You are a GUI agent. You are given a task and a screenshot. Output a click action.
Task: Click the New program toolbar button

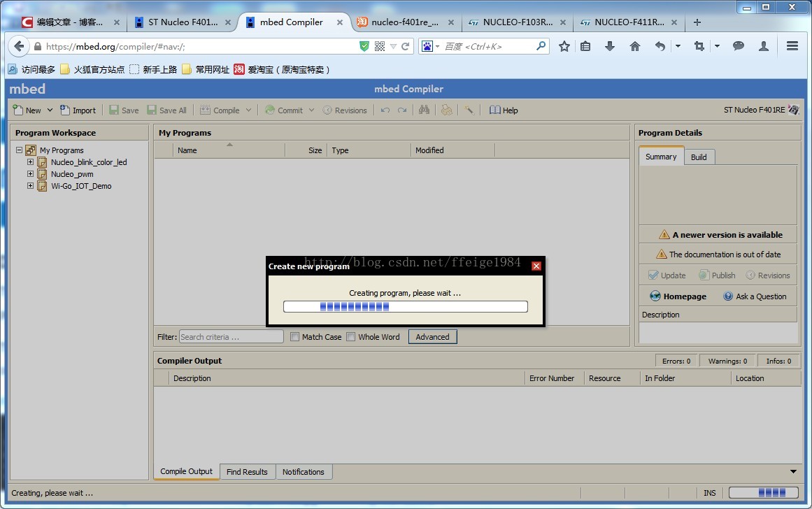pyautogui.click(x=27, y=110)
